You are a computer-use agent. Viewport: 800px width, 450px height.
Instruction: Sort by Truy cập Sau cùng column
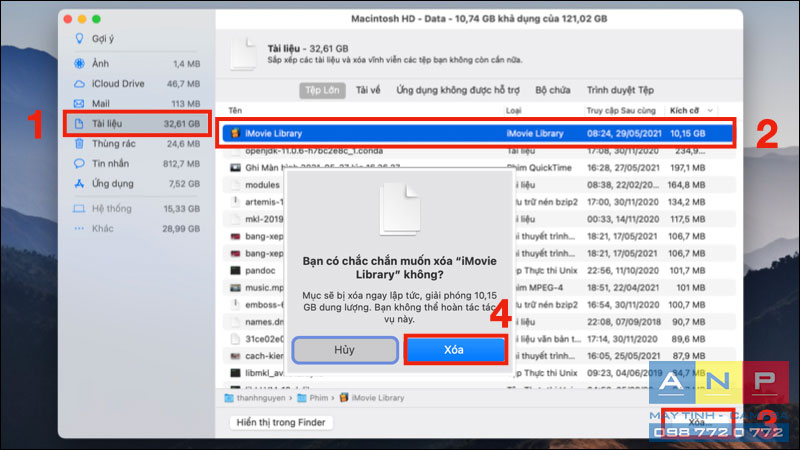coord(620,111)
